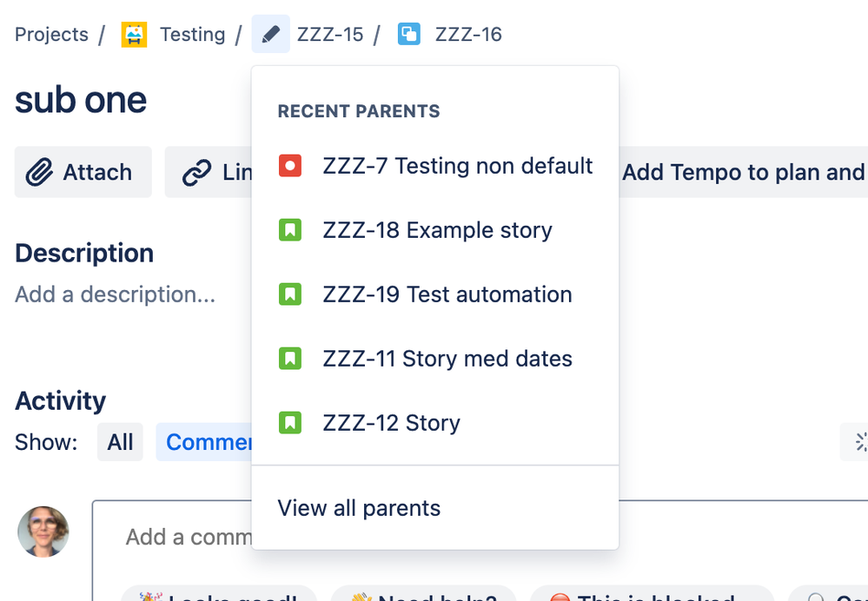Click the Testing project icon in the breadcrumb
Screen dimensions: 868x601
point(133,34)
